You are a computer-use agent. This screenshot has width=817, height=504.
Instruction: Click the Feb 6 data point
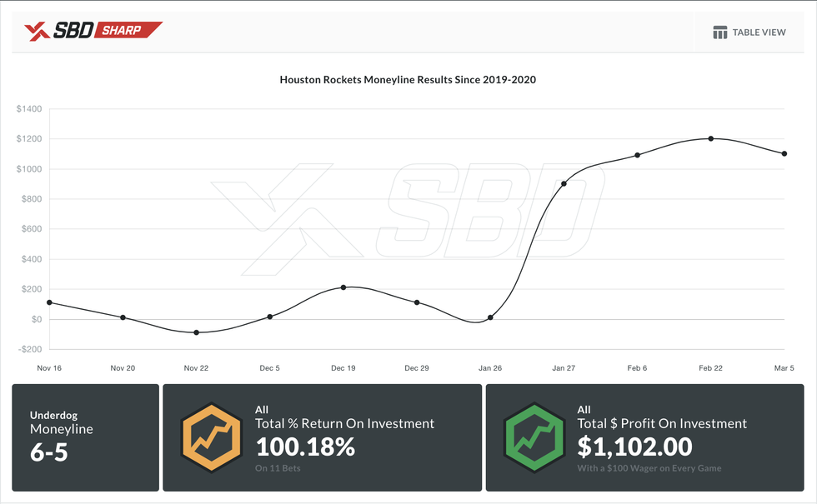pos(637,155)
